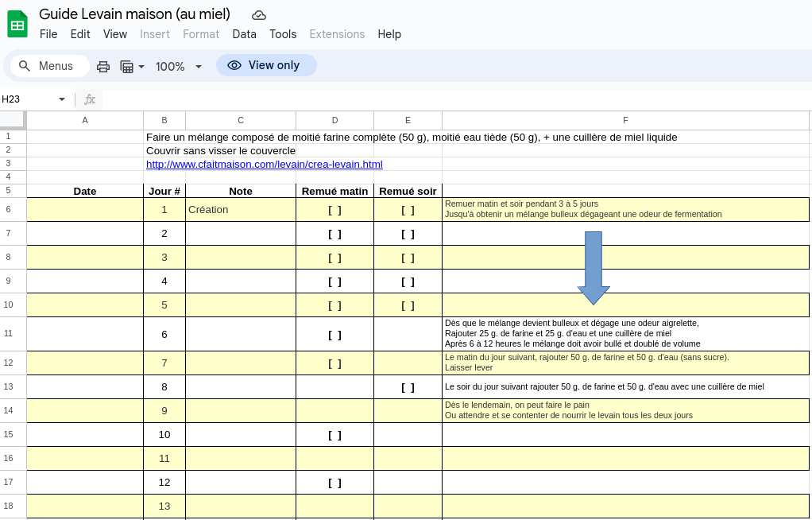This screenshot has height=520, width=812.
Task: Open the 100% zoom dropdown
Action: pyautogui.click(x=179, y=66)
